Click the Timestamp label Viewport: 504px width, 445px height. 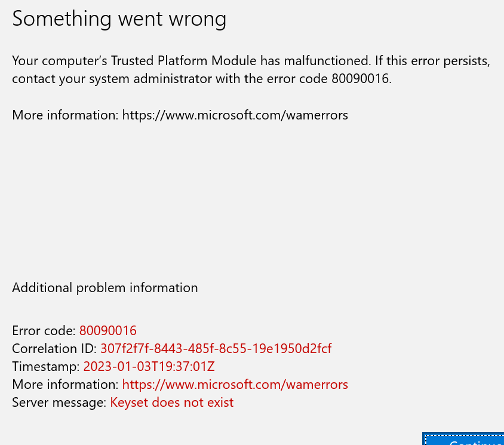[45, 366]
